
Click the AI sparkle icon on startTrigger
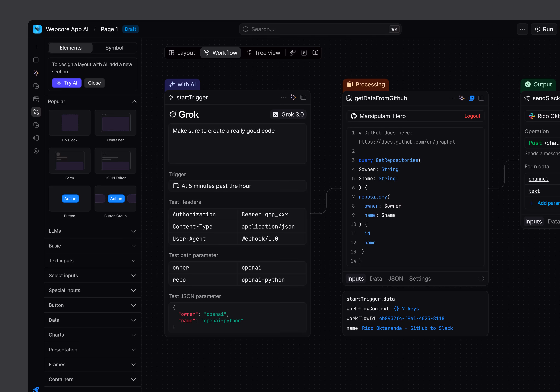coord(294,97)
